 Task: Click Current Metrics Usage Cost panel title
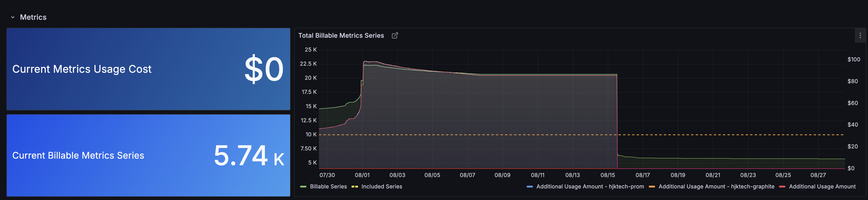(82, 69)
